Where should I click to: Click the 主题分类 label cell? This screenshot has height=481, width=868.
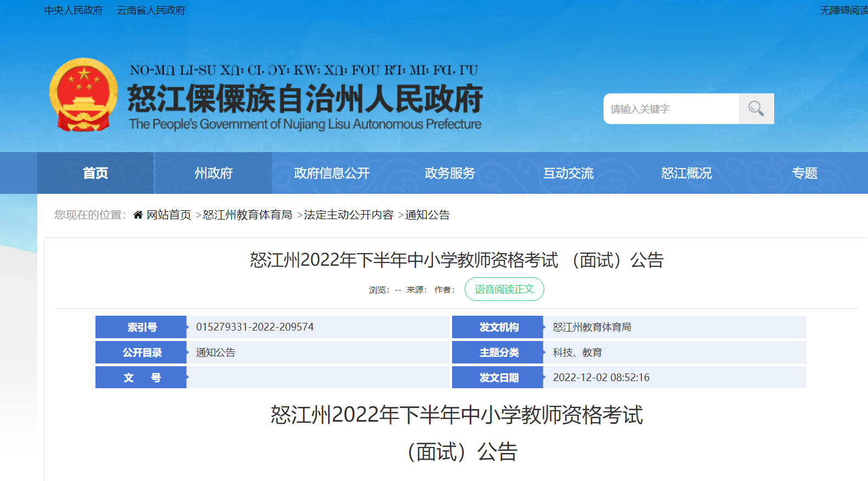(498, 352)
